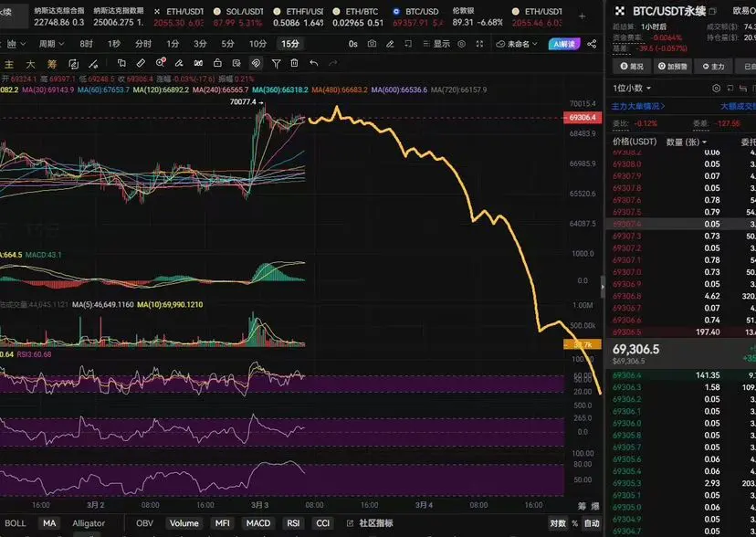Click the last price 69,306.5
Screen dimensions: 756x537
636,350
